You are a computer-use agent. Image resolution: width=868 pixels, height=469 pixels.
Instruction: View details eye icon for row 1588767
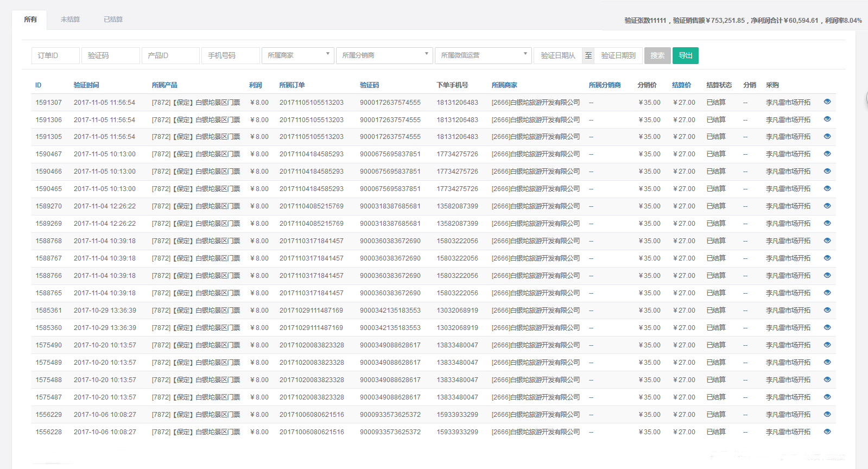tap(827, 258)
